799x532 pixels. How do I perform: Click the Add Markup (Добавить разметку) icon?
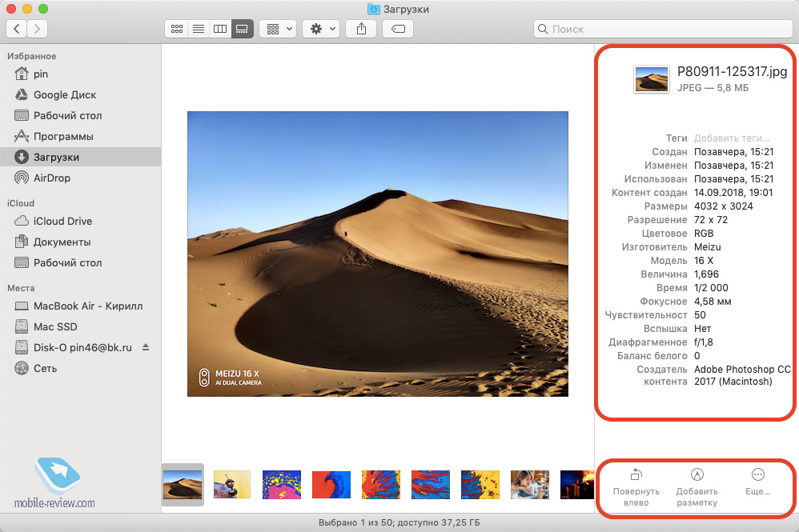(697, 475)
